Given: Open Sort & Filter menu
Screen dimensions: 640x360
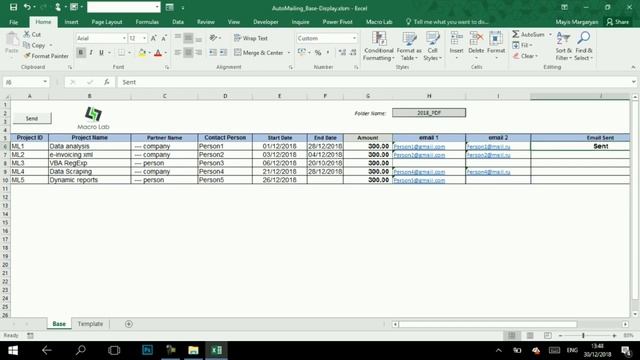Looking at the screenshot, I should (563, 46).
